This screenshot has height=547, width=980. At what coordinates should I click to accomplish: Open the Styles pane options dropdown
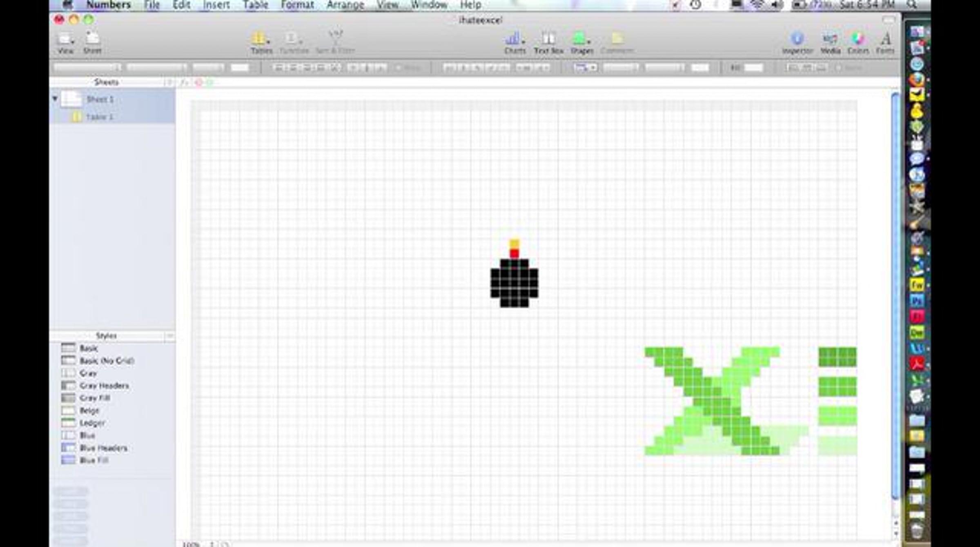tap(169, 336)
